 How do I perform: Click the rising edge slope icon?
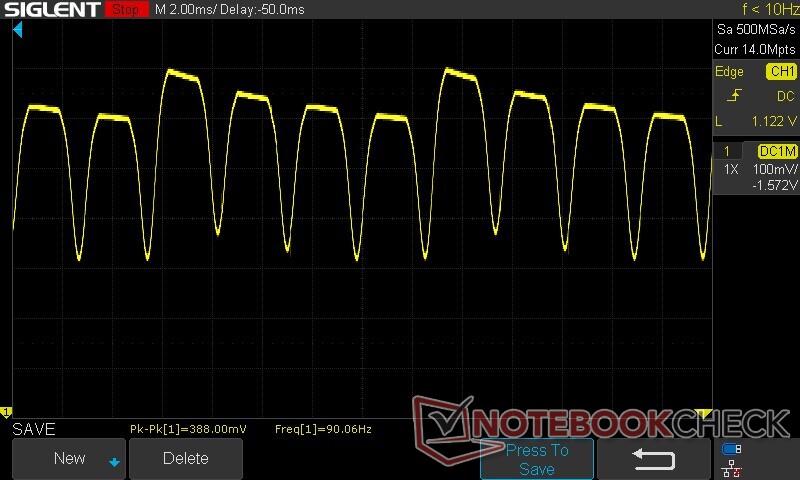point(734,95)
